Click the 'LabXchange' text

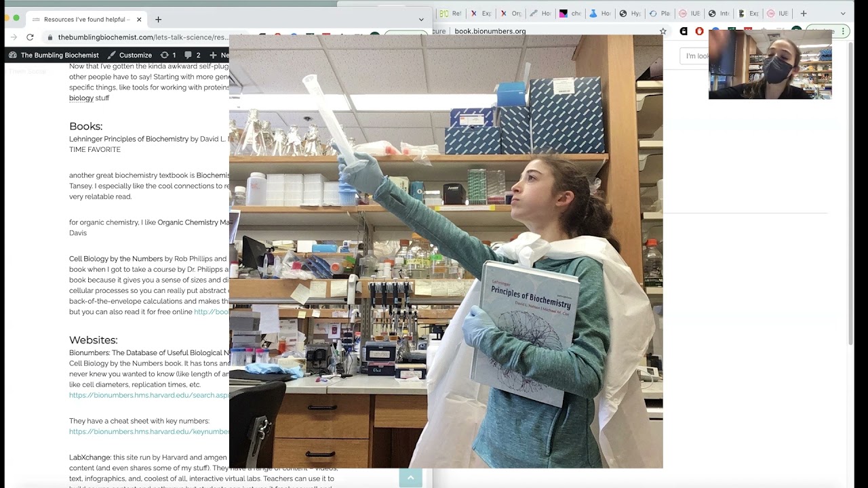click(x=90, y=457)
